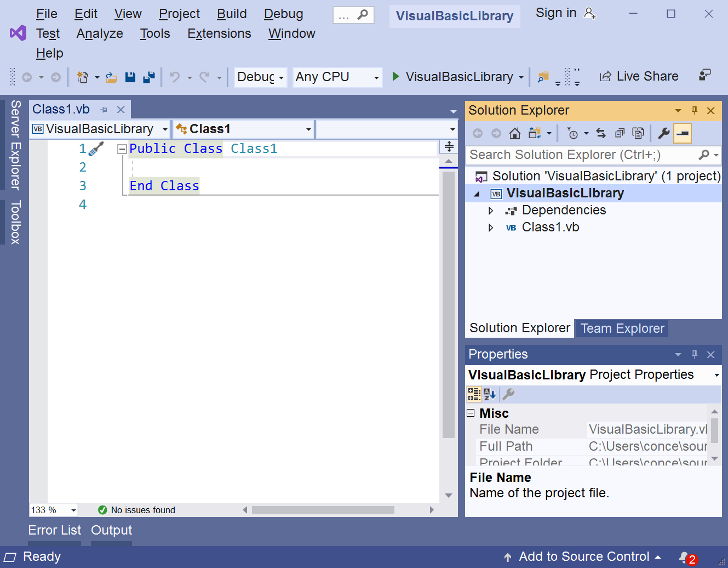Click the Undo arrow icon
This screenshot has width=728, height=568.
(175, 77)
